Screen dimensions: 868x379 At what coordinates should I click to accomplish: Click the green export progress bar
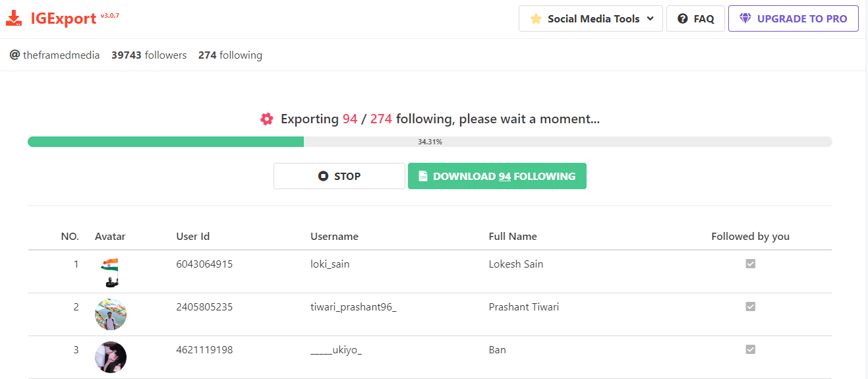(165, 142)
